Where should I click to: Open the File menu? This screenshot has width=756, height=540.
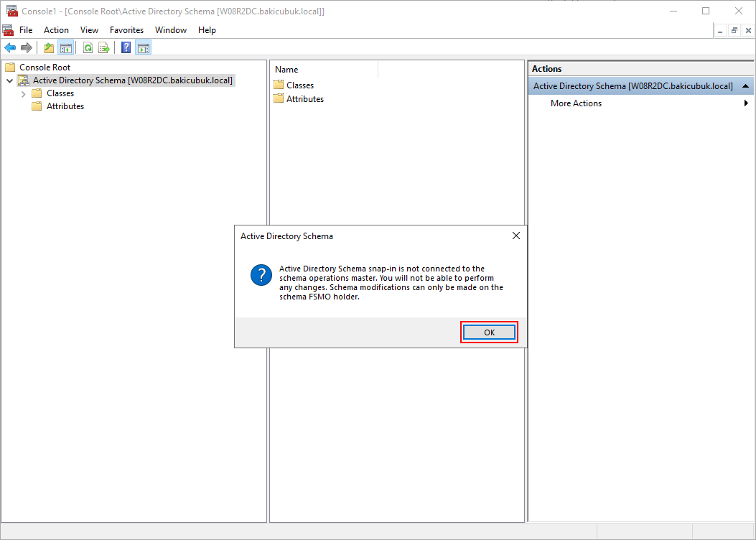[26, 30]
